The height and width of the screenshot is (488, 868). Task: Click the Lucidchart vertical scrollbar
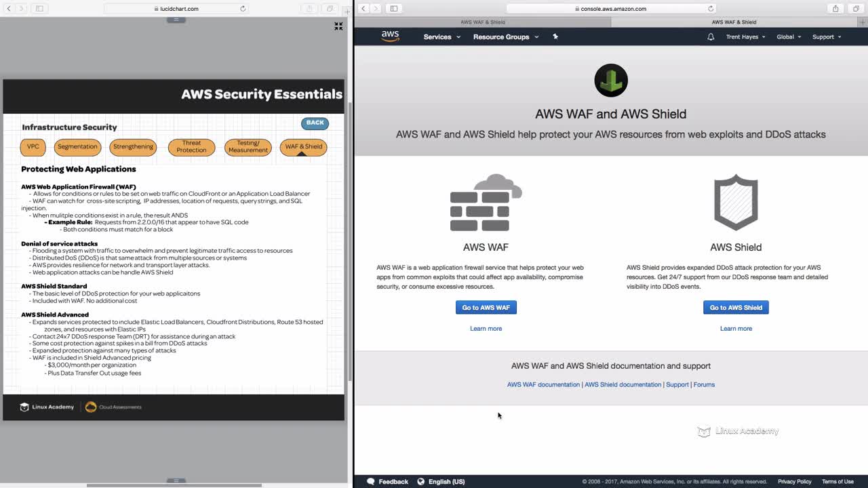(x=349, y=241)
